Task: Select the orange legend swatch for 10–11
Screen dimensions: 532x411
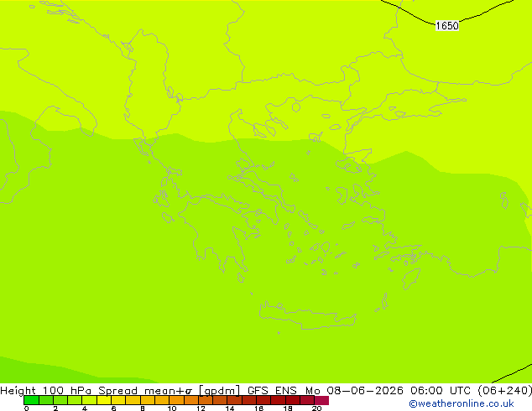Action: [176, 400]
